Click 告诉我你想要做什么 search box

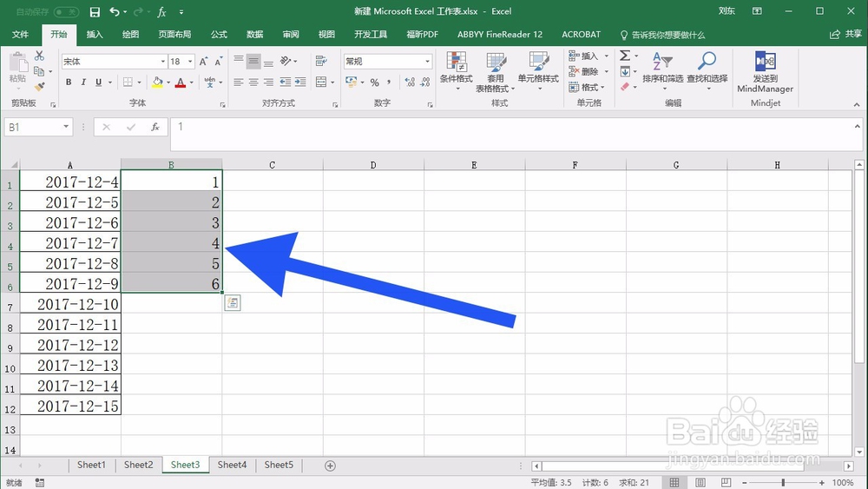coord(662,35)
